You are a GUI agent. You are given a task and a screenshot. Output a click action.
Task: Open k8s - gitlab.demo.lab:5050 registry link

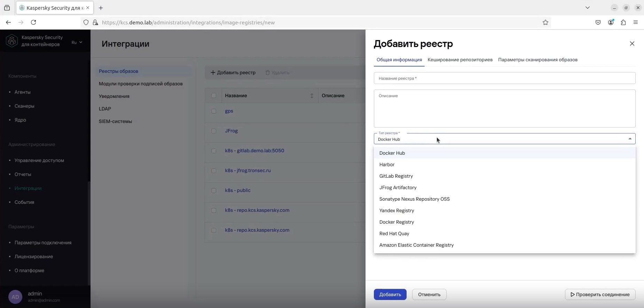254,151
